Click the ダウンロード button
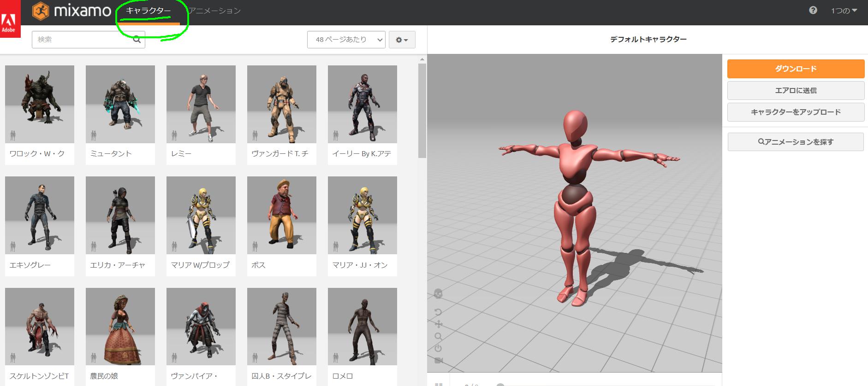 point(796,69)
